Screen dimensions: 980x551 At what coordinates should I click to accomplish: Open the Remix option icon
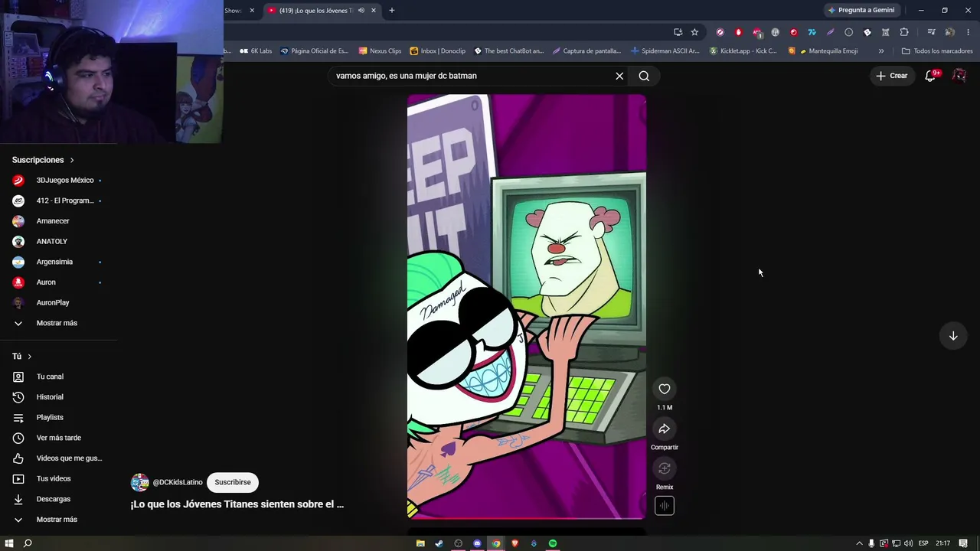pyautogui.click(x=665, y=468)
